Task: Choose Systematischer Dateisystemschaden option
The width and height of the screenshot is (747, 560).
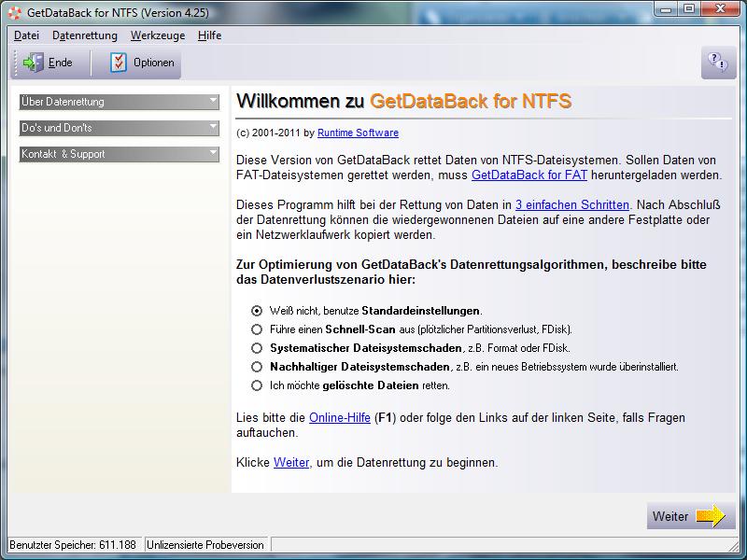Action: point(257,348)
